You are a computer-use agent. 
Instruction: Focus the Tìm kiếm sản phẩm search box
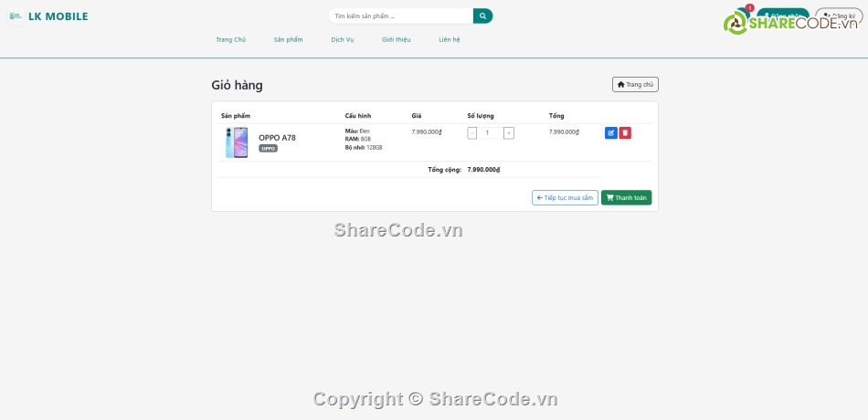(401, 16)
